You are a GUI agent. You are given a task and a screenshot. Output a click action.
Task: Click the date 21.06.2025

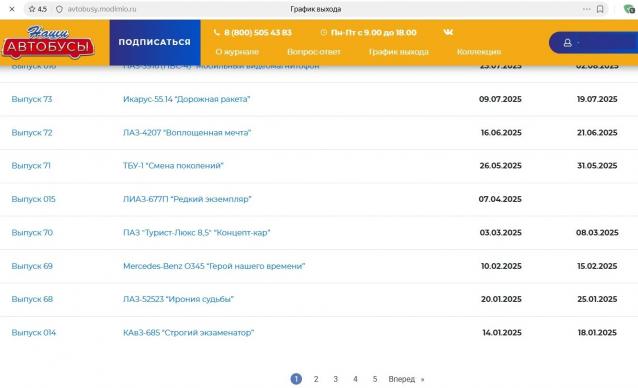coord(597,133)
